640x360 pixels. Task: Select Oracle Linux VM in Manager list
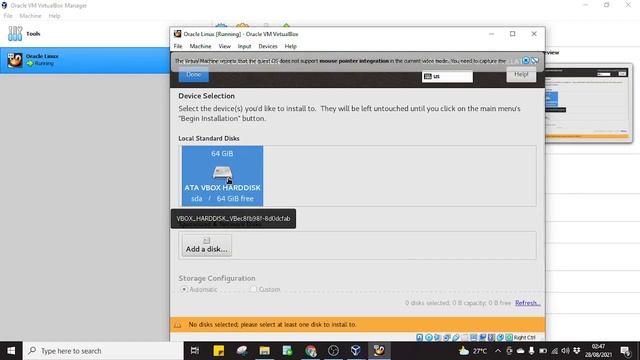point(85,60)
